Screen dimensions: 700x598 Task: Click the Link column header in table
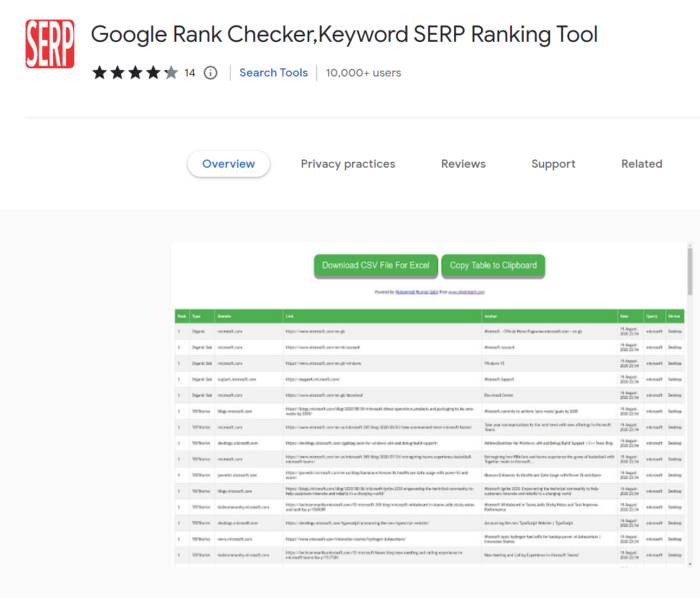tap(290, 315)
